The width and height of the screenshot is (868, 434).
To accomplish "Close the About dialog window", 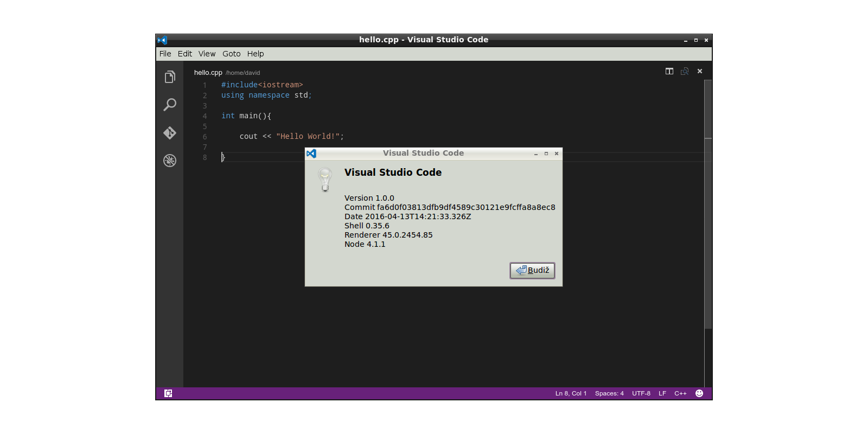I will (557, 154).
